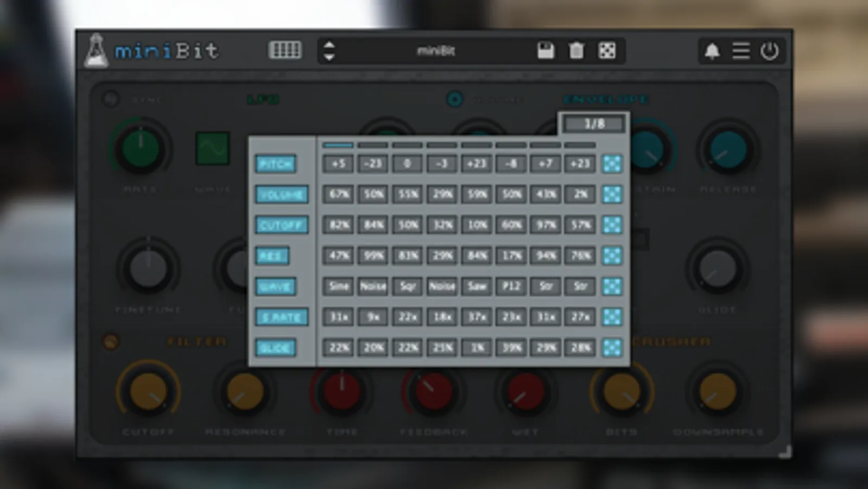Click the WET knob

click(525, 391)
